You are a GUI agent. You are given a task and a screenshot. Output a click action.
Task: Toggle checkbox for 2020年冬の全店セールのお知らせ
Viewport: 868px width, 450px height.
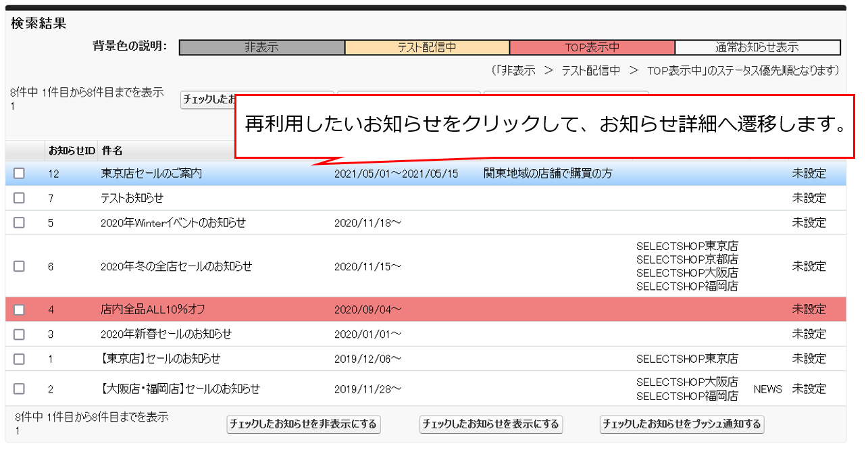pyautogui.click(x=19, y=266)
